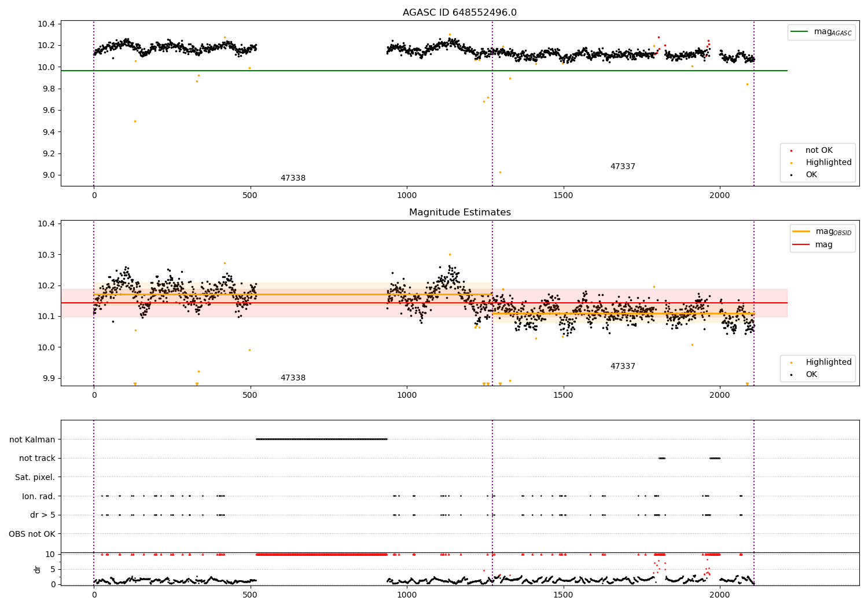The height and width of the screenshot is (608, 868).
Task: Click the long red bar at dr value 10
Action: click(322, 554)
